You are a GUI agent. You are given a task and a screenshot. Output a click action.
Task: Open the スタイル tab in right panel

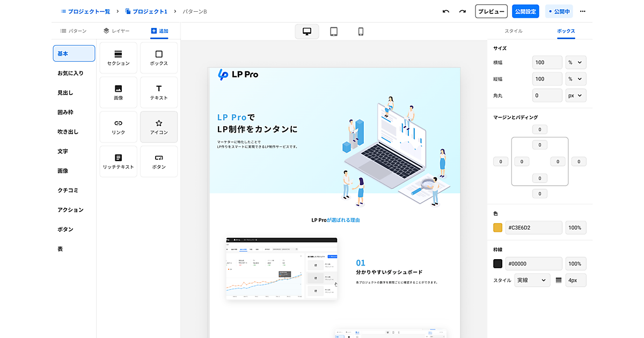tap(514, 31)
